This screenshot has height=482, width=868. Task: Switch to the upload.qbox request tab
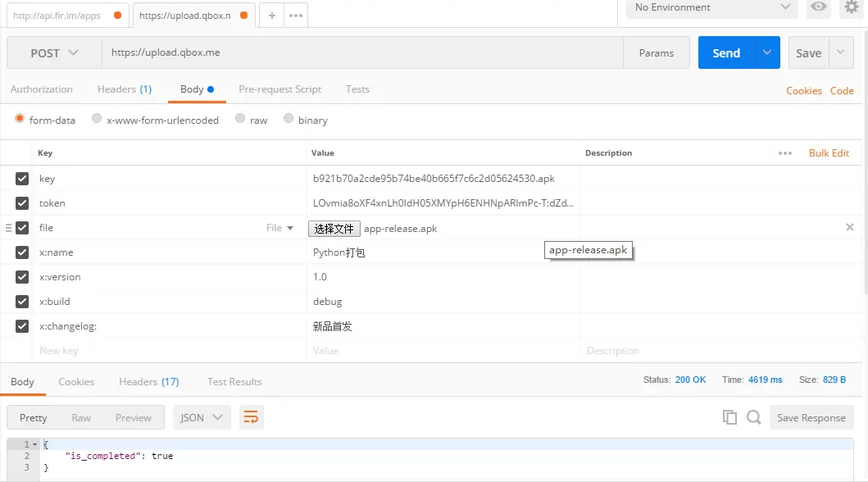pos(193,16)
